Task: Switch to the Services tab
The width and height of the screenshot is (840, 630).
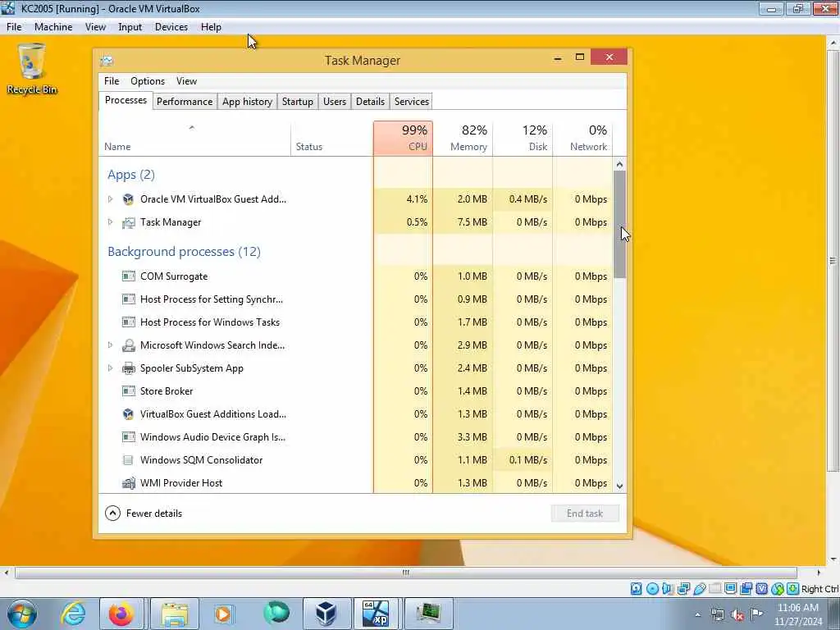Action: [412, 102]
